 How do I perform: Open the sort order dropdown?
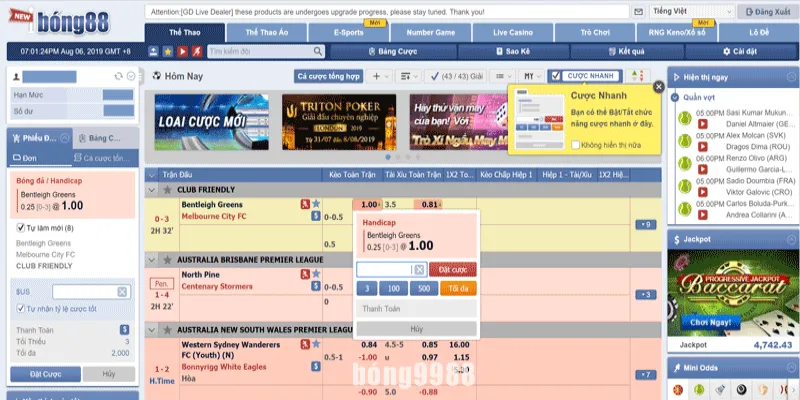point(408,76)
